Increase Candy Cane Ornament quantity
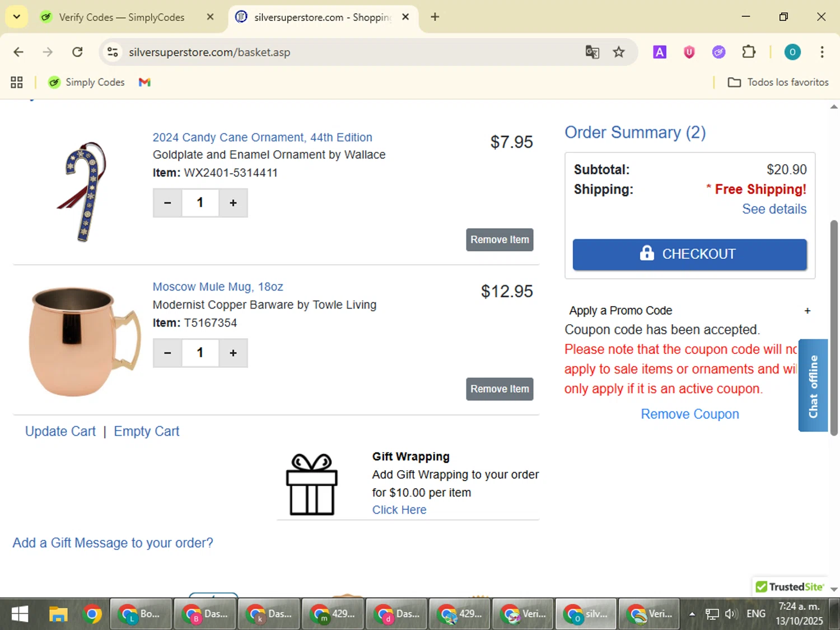840x630 pixels. click(233, 203)
